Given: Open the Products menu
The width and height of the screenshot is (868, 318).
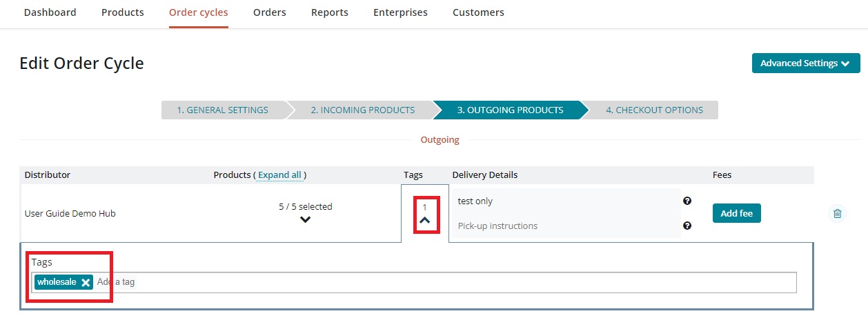Looking at the screenshot, I should point(123,12).
